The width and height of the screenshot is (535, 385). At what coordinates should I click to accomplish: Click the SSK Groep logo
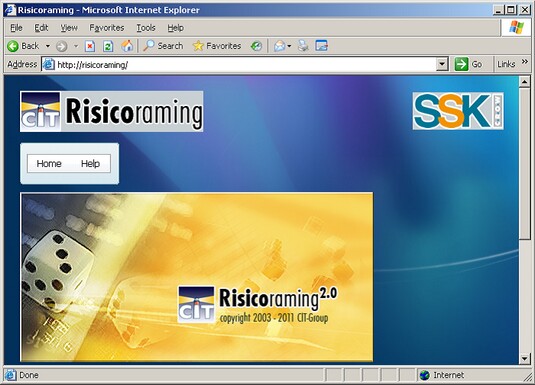(458, 111)
